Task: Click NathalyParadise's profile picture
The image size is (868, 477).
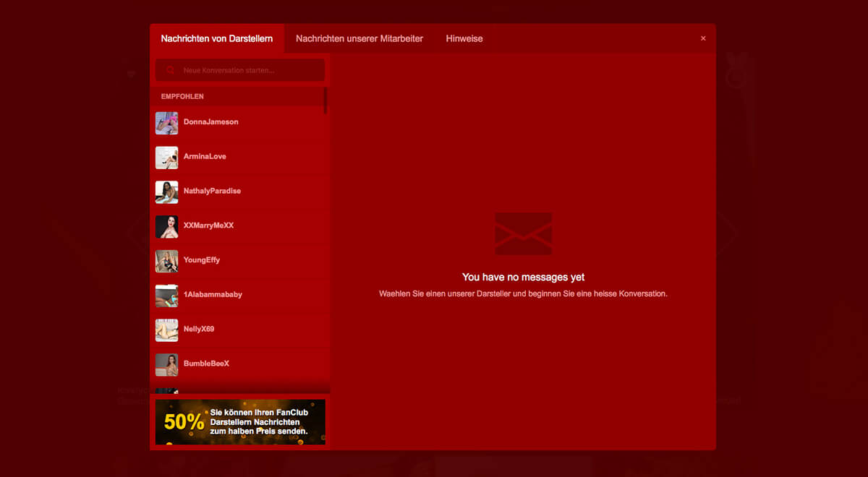Action: (166, 192)
